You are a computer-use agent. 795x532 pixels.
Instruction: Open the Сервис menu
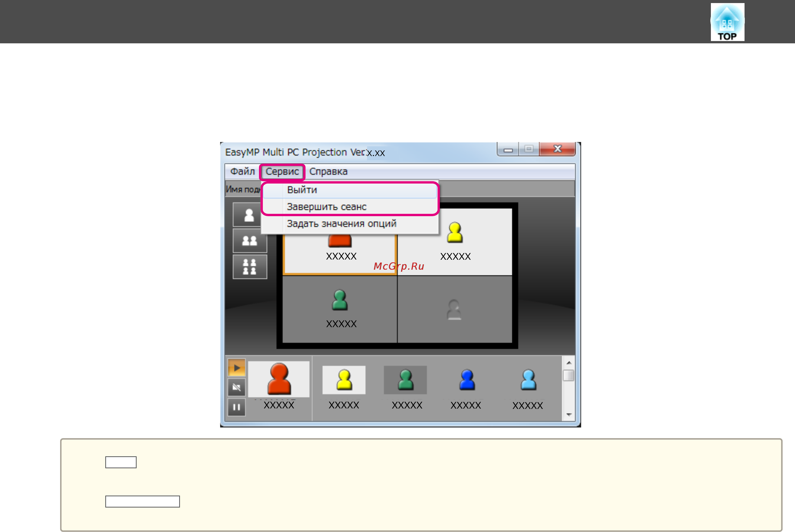pyautogui.click(x=282, y=172)
